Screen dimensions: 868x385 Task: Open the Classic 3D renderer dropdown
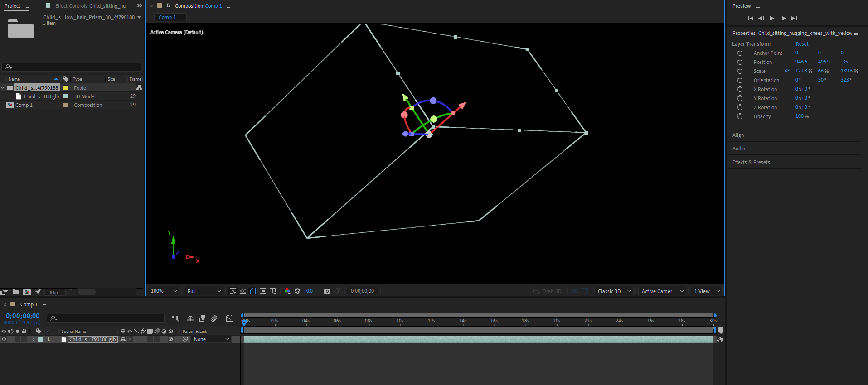pos(614,291)
